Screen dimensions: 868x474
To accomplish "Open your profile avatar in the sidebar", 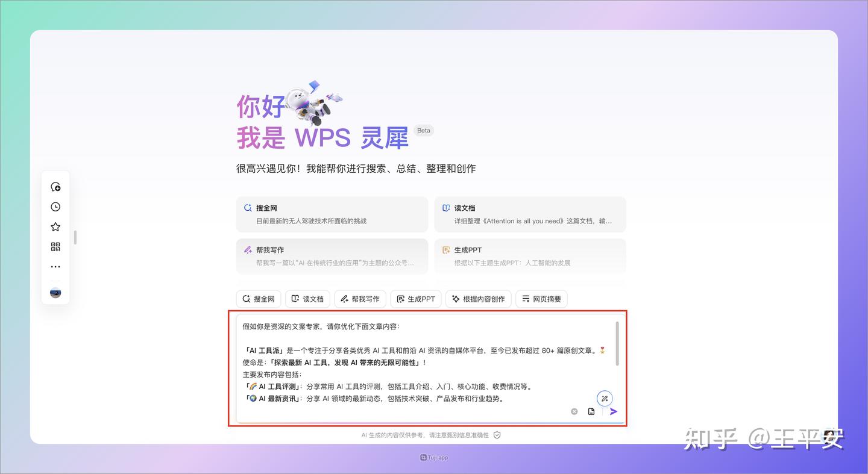I will 55,293.
